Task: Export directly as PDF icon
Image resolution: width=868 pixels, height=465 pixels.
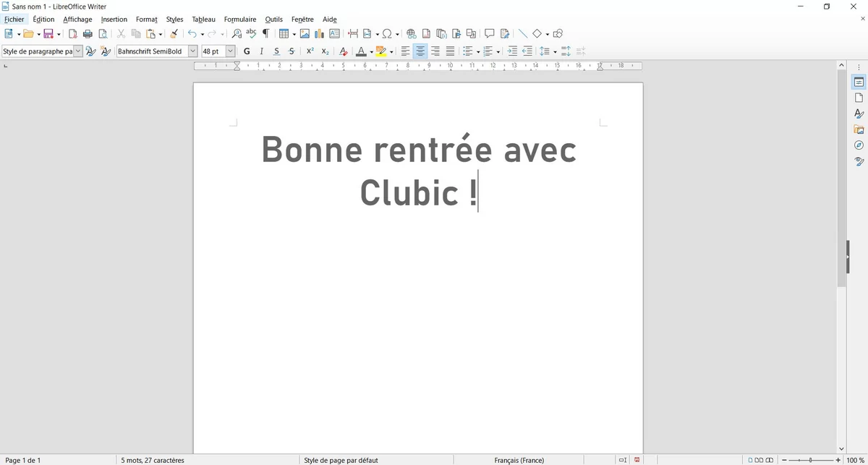Action: point(72,34)
